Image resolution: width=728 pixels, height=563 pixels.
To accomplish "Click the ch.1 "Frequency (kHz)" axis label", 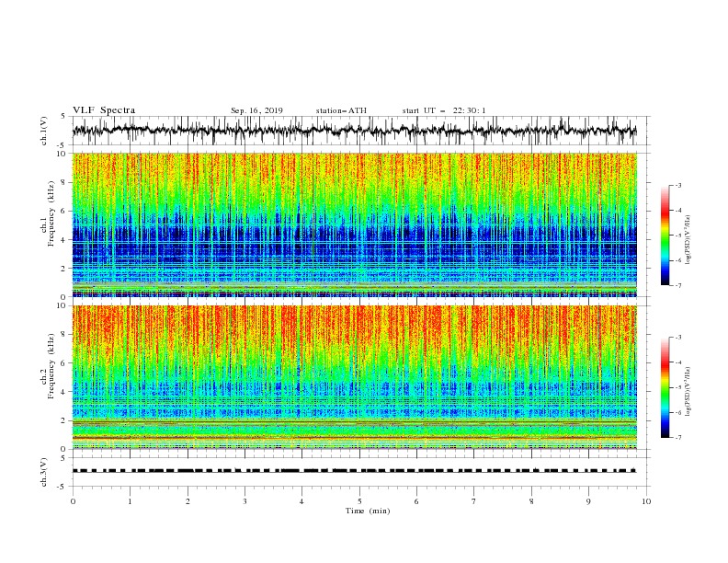I will 51,213.
